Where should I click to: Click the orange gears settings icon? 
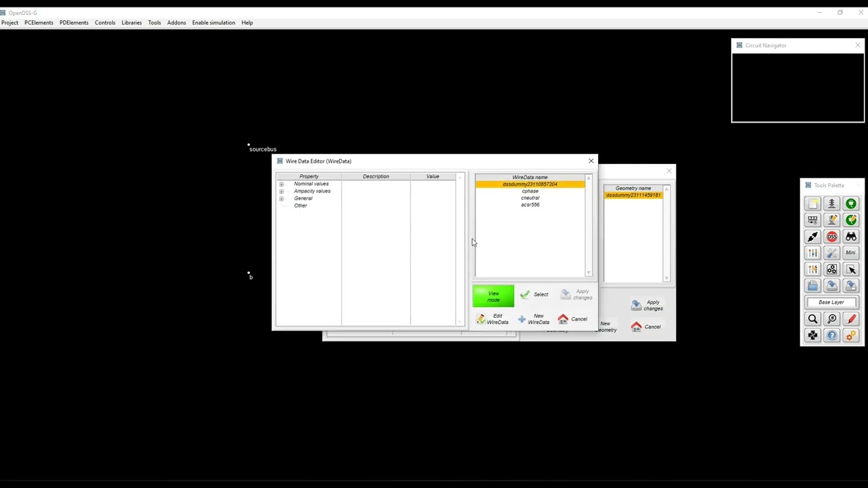[850, 335]
